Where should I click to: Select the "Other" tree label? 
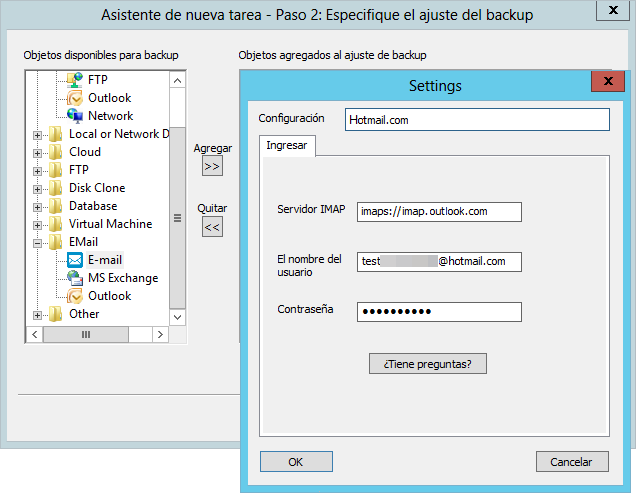(84, 314)
